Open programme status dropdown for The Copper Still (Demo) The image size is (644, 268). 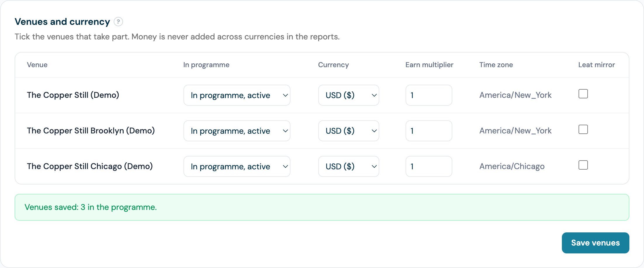coord(237,95)
